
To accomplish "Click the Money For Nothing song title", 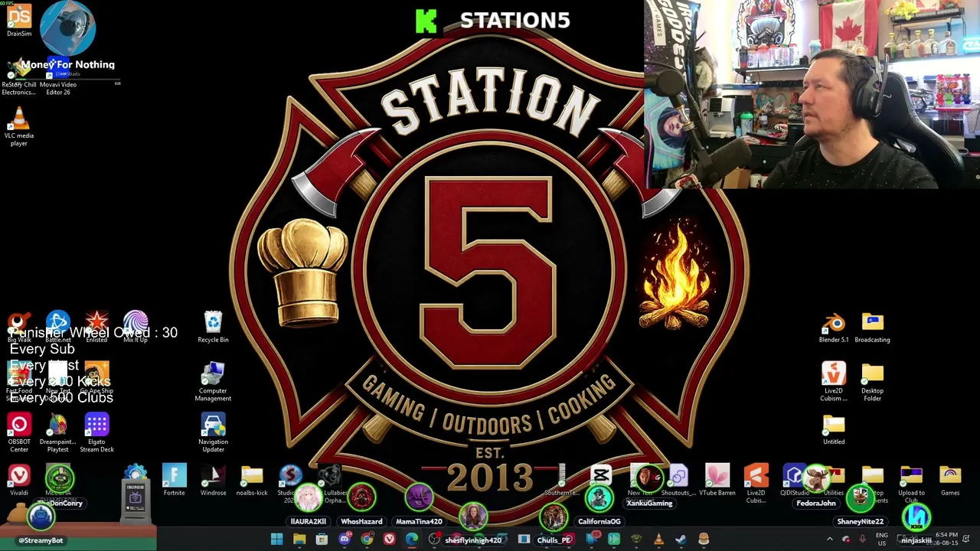I will click(x=68, y=64).
